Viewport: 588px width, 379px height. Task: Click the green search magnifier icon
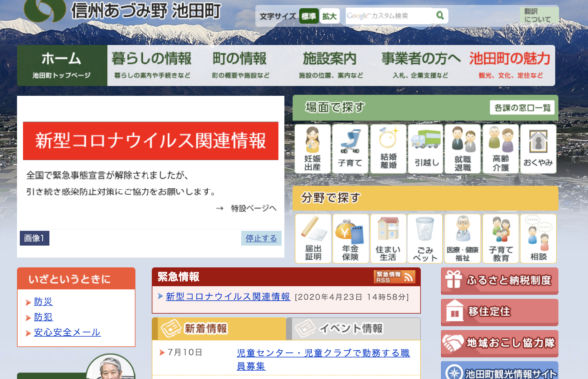pyautogui.click(x=440, y=15)
